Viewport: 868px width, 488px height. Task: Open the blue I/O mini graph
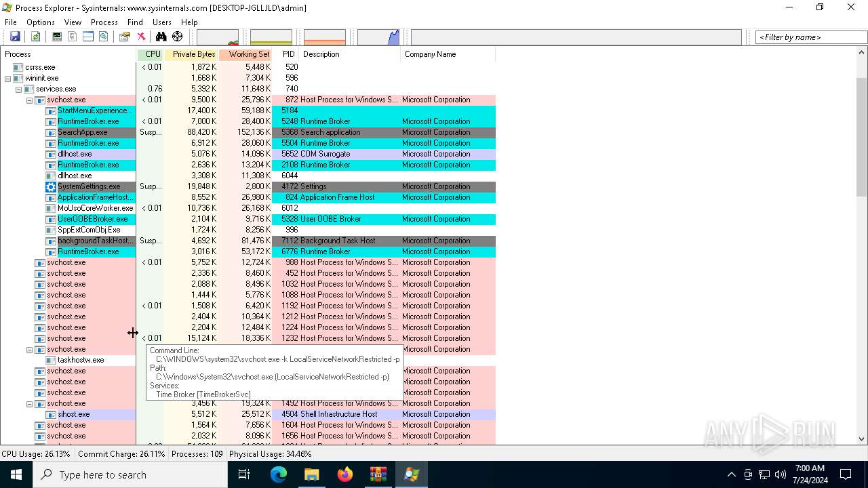pos(378,37)
